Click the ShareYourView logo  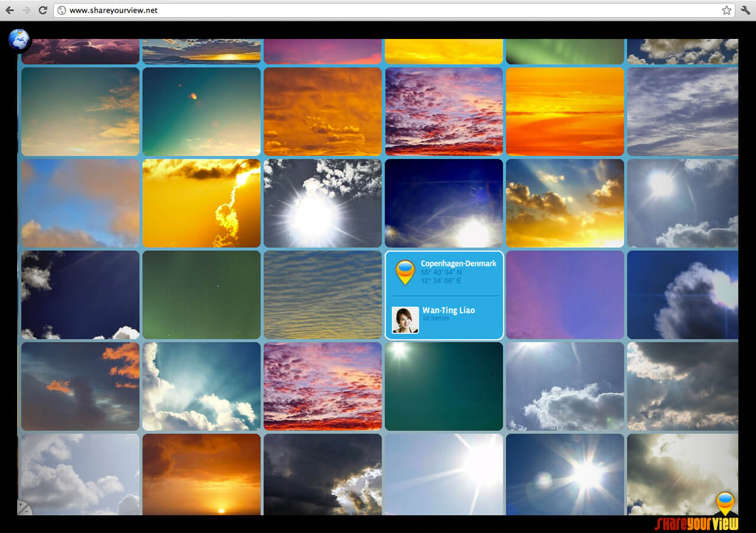pyautogui.click(x=696, y=523)
